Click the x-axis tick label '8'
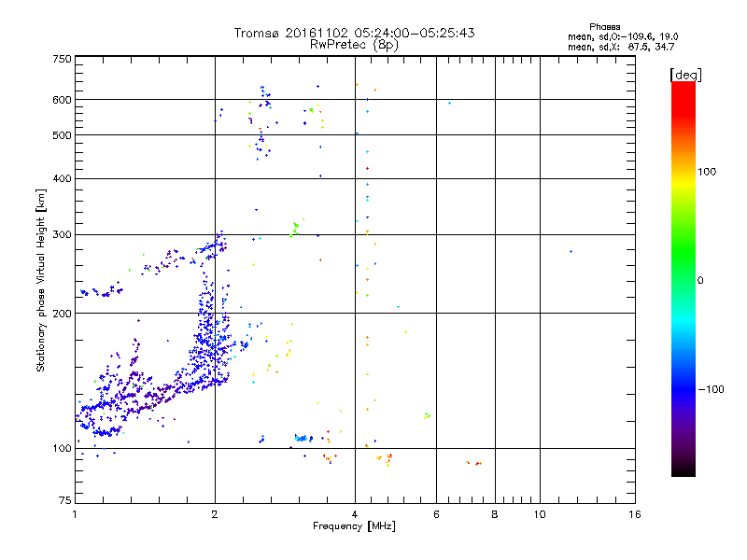The width and height of the screenshot is (747, 560). tap(495, 514)
